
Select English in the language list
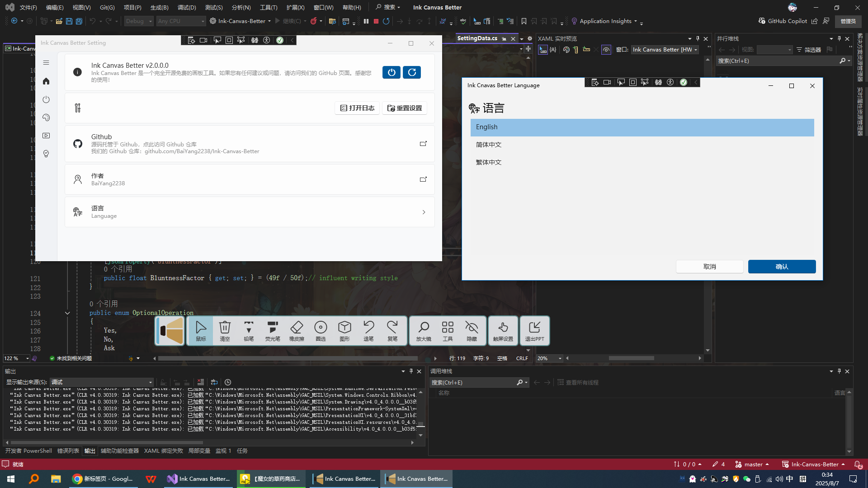642,127
